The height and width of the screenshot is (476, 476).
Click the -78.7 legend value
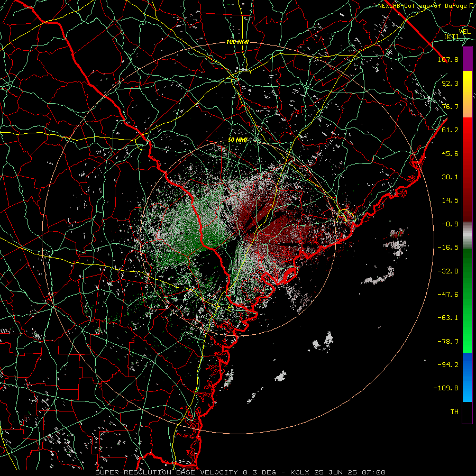click(448, 342)
